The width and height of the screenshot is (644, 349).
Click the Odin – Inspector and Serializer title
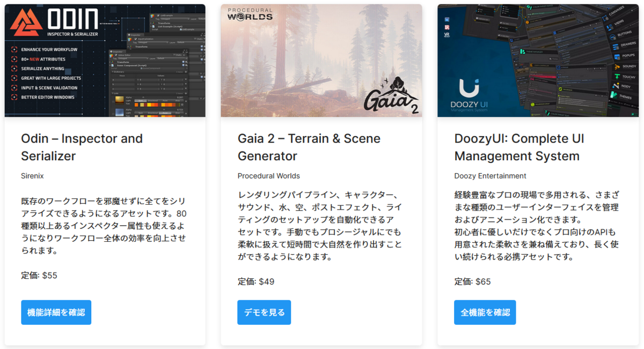(82, 147)
